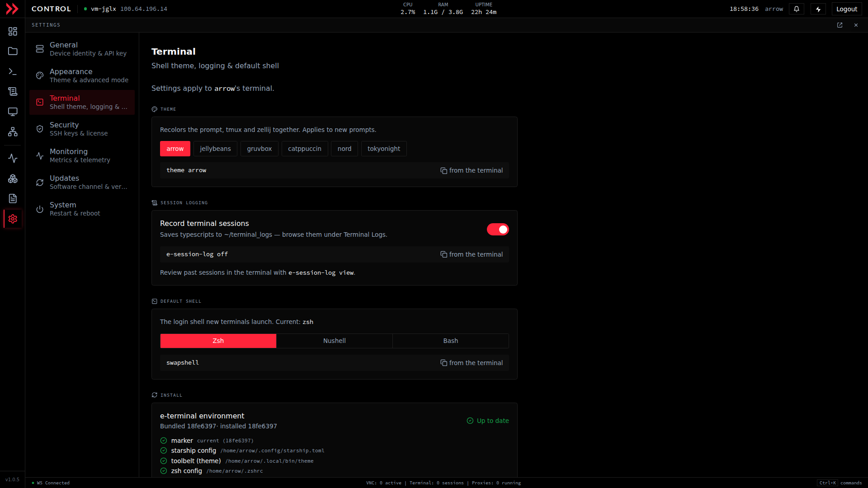The image size is (868, 488).
Task: Open Updates settings section
Action: [x=82, y=182]
